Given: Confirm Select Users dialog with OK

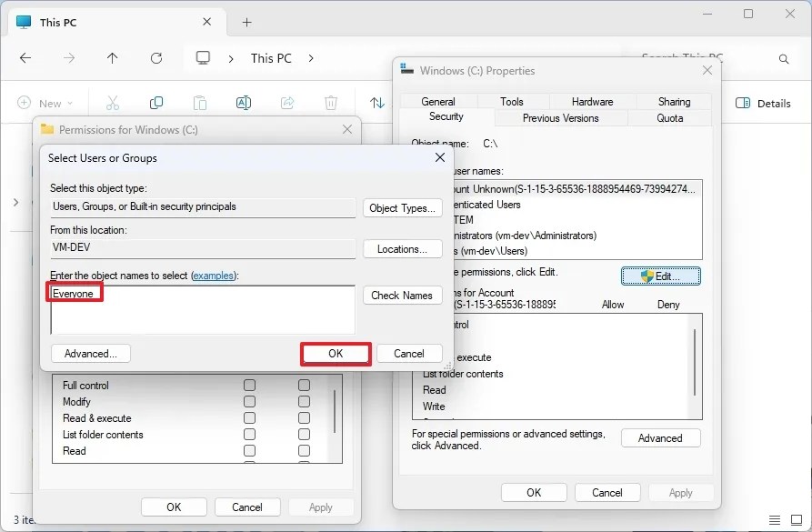Looking at the screenshot, I should 336,354.
